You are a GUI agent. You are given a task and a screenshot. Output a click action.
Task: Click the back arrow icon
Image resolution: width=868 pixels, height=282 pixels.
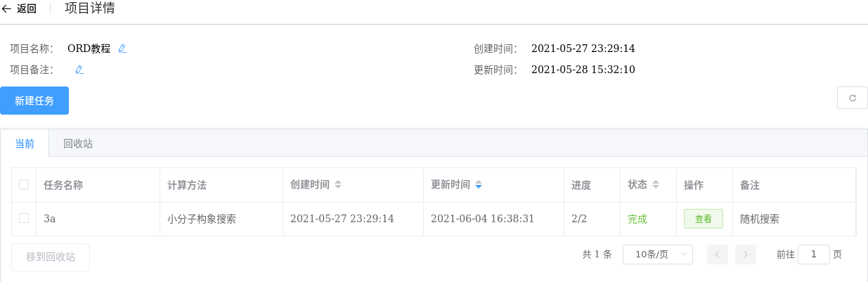tap(7, 9)
